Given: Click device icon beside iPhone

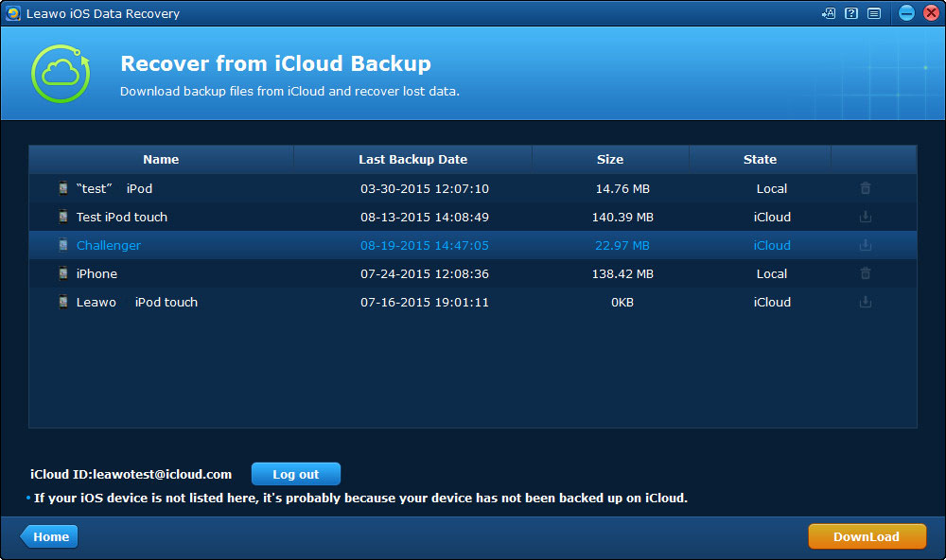Looking at the screenshot, I should pos(62,273).
